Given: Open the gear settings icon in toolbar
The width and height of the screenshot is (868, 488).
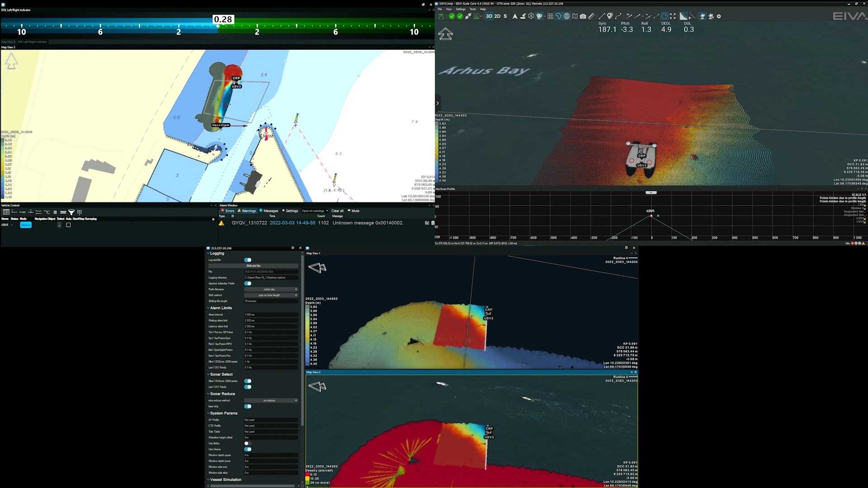Looking at the screenshot, I should 719,16.
